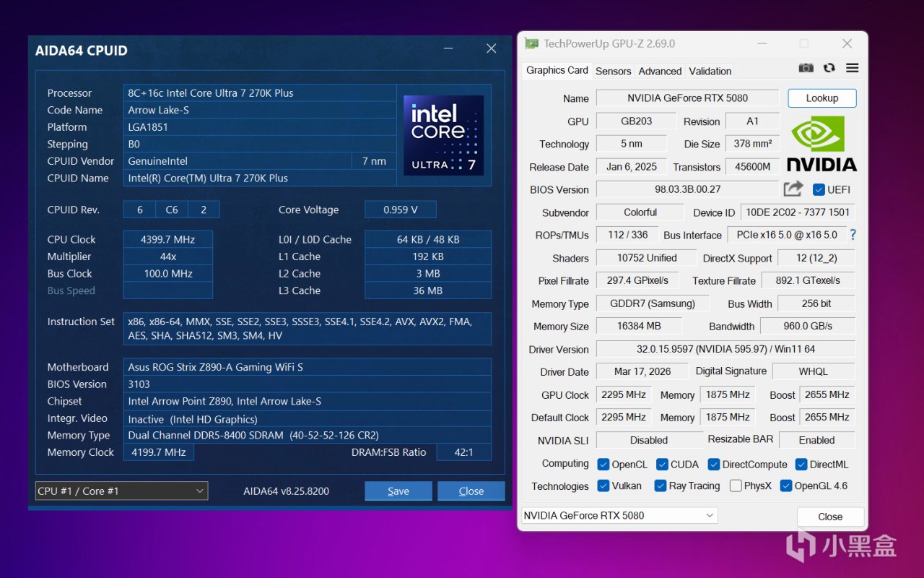This screenshot has height=578, width=924.
Task: Toggle the DirectML checkbox
Action: click(801, 465)
